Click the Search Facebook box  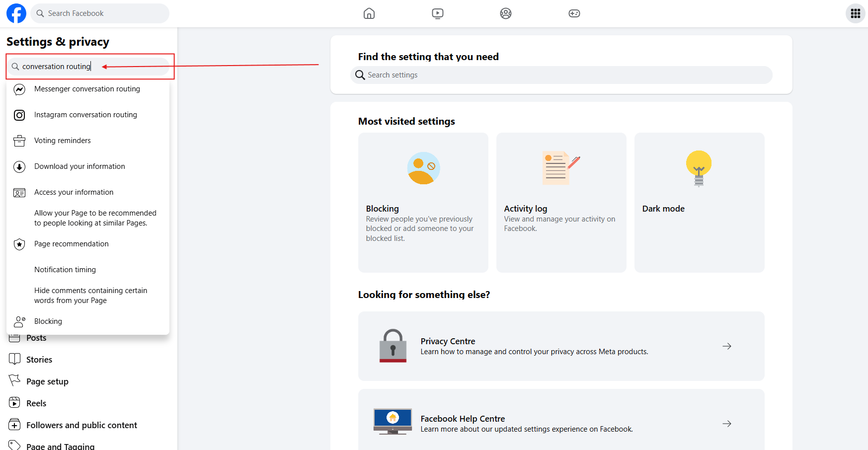click(100, 13)
